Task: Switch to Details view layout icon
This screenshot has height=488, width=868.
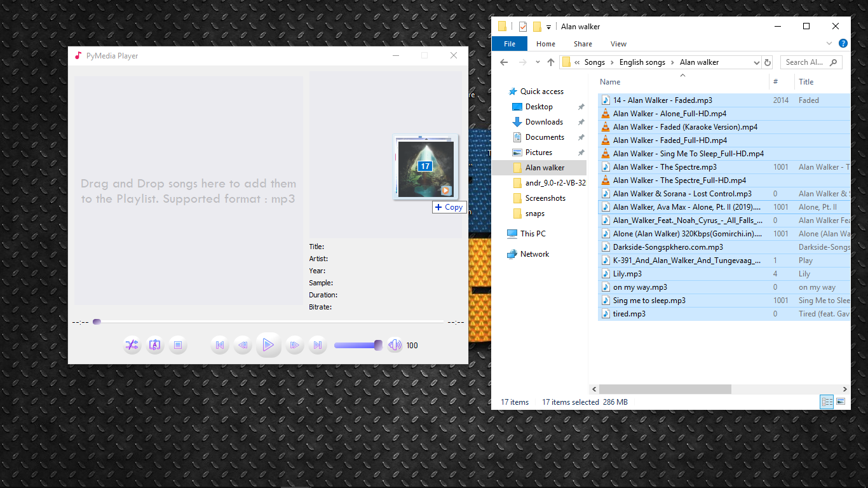Action: tap(827, 402)
